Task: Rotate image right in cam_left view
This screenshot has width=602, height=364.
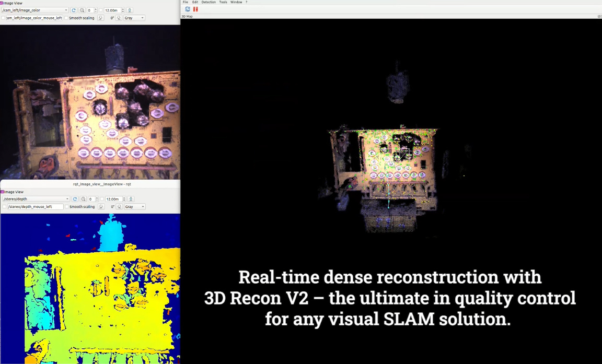Action: [x=119, y=18]
